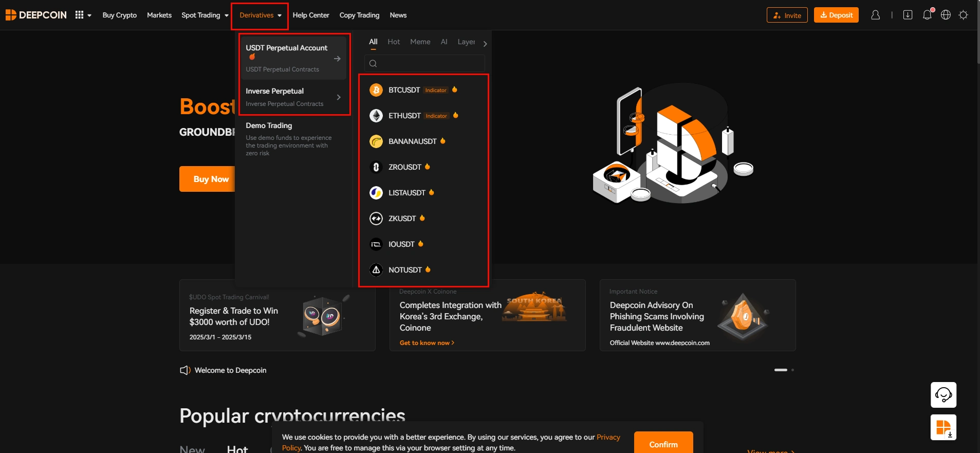This screenshot has height=453, width=980.
Task: Open Buy Crypto menu
Action: coord(120,15)
